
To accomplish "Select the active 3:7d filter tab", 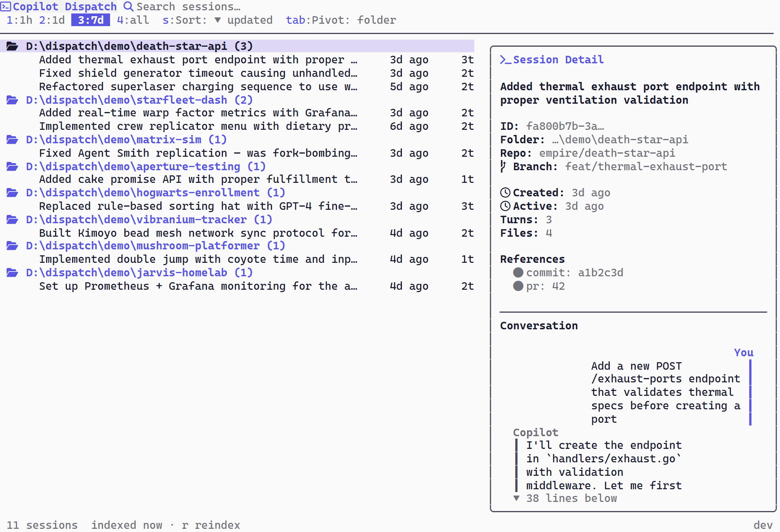I will click(91, 20).
